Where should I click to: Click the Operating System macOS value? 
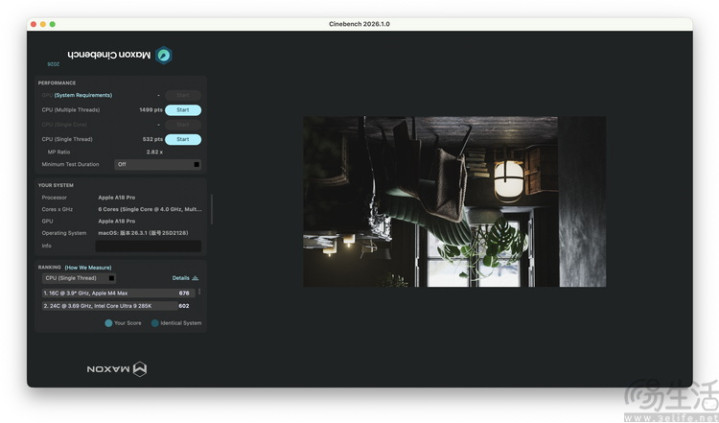tap(143, 233)
